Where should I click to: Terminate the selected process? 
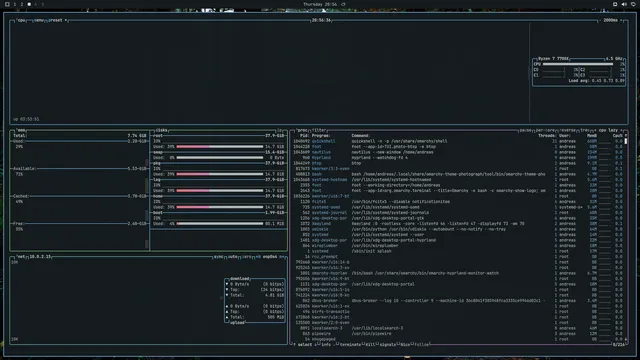349,344
